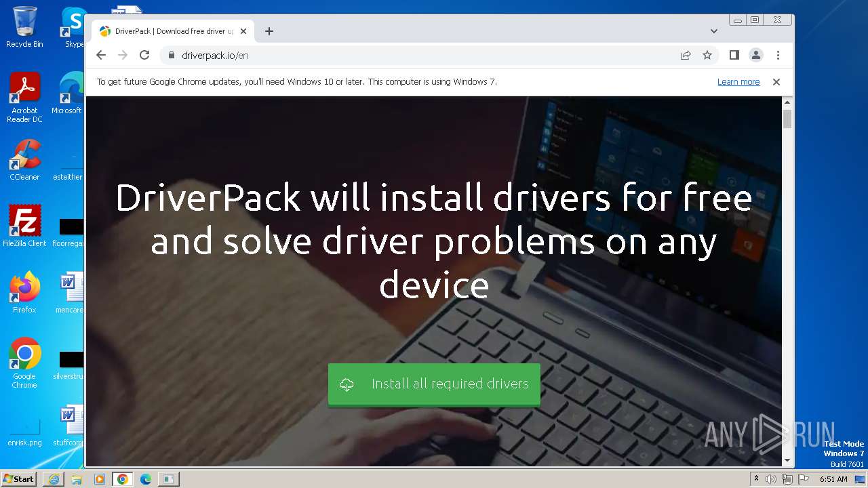Image resolution: width=868 pixels, height=488 pixels.
Task: Open Windows Explorer folder in taskbar
Action: [77, 479]
